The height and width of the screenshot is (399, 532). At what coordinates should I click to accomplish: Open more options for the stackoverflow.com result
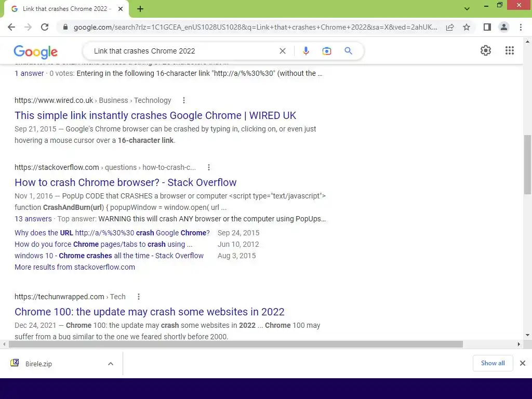click(209, 167)
